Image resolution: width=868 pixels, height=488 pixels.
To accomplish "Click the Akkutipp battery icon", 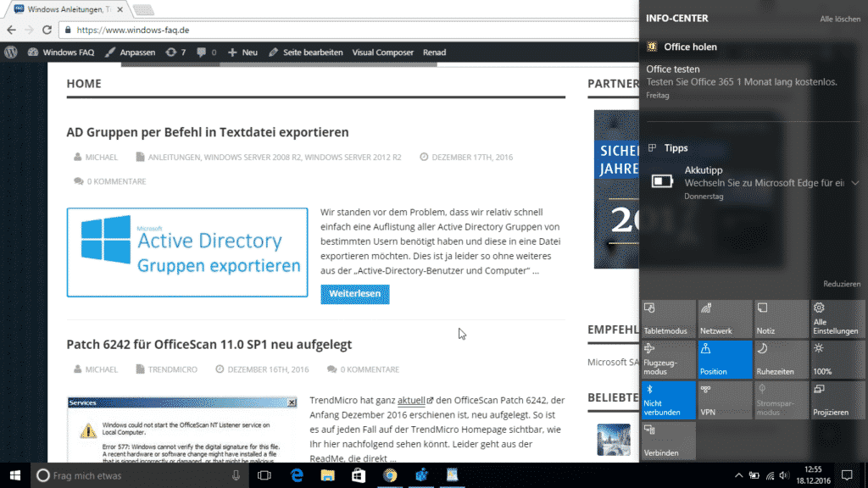I will [662, 181].
